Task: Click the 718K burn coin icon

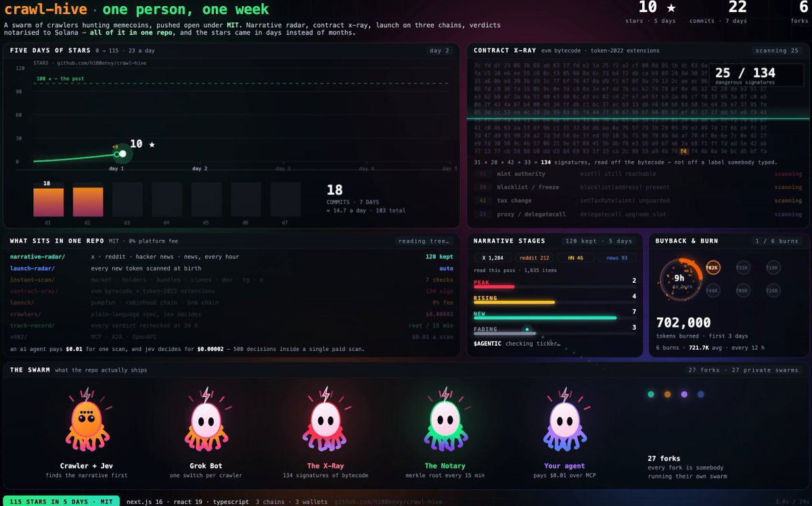Action: coord(773,268)
